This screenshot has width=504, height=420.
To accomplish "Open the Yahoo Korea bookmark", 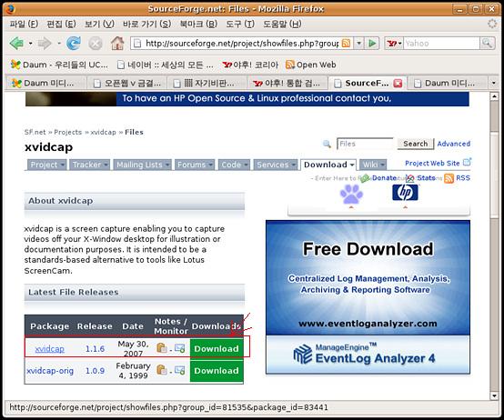I will [x=250, y=65].
